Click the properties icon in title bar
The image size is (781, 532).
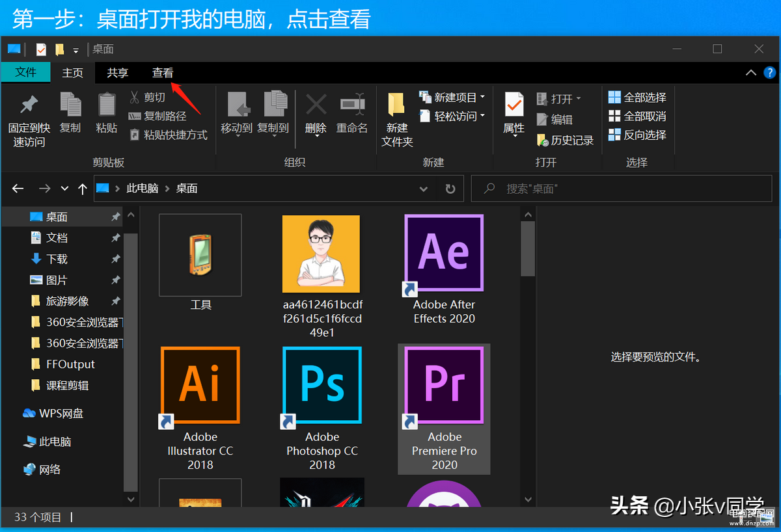tap(41, 49)
